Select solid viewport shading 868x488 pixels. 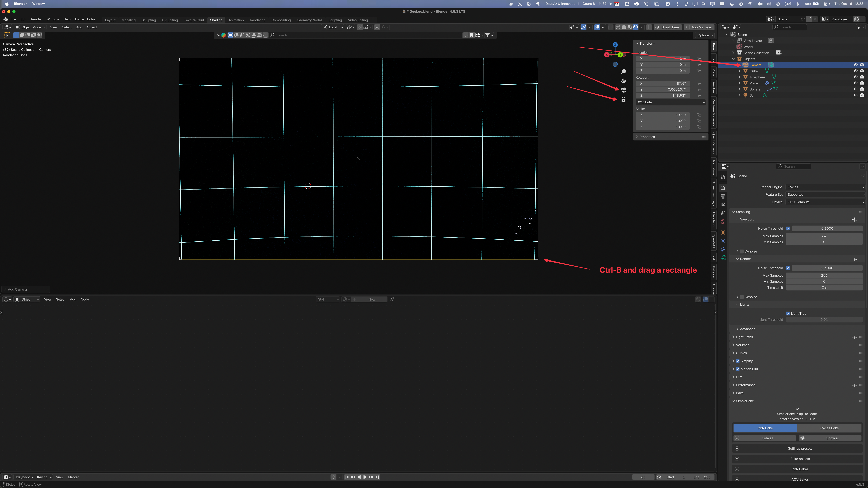pyautogui.click(x=624, y=27)
